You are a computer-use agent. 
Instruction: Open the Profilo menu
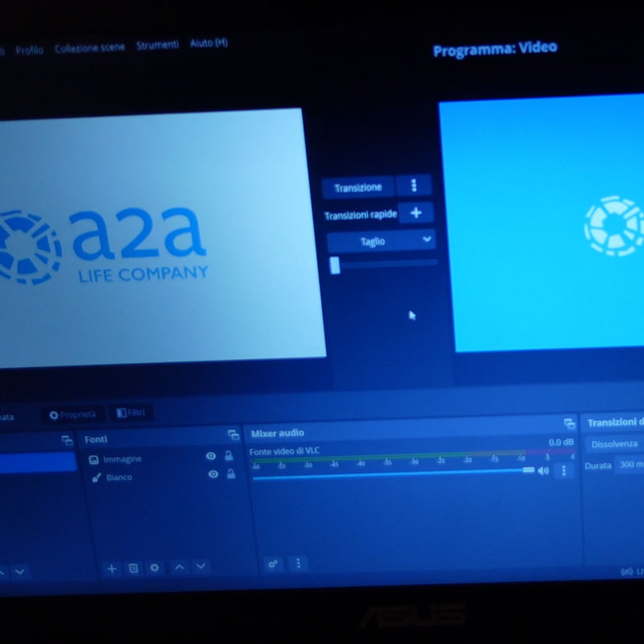point(29,50)
